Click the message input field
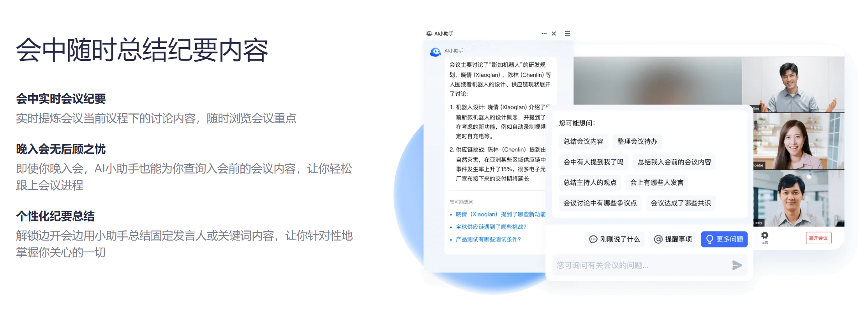 [x=650, y=265]
